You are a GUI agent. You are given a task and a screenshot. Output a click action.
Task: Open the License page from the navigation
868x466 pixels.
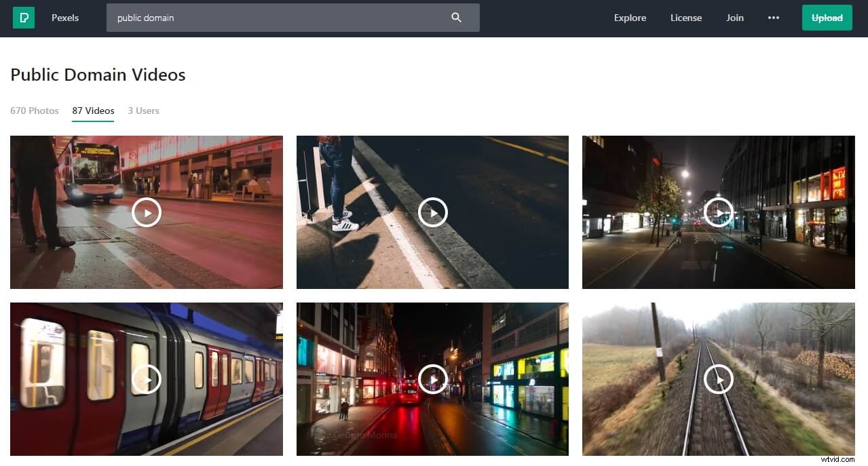pos(685,18)
